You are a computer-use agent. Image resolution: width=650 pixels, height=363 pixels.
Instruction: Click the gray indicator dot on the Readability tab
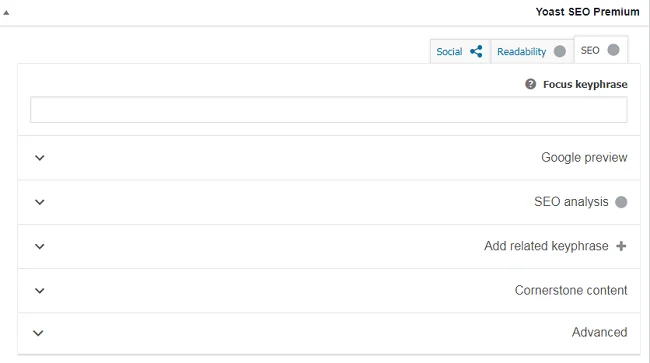tap(560, 51)
